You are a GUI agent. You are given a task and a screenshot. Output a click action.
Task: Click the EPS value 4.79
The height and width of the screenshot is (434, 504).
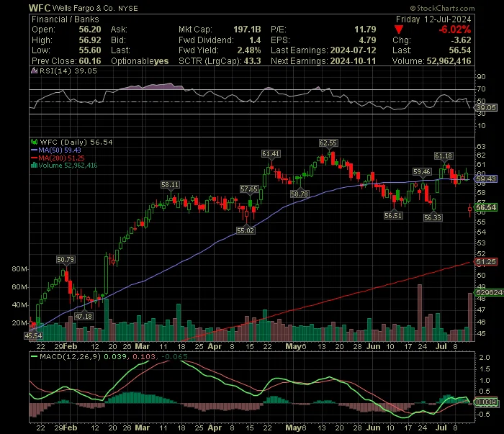[367, 40]
